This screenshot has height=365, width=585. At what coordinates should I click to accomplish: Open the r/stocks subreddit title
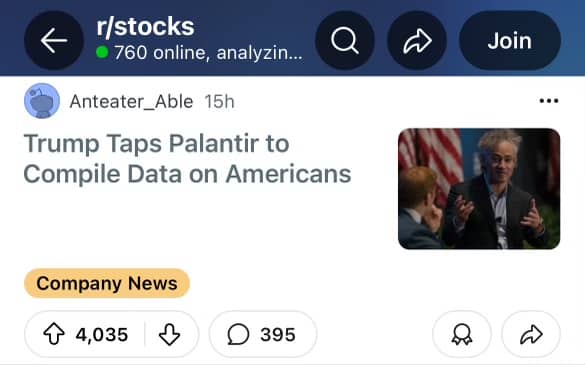tap(145, 26)
